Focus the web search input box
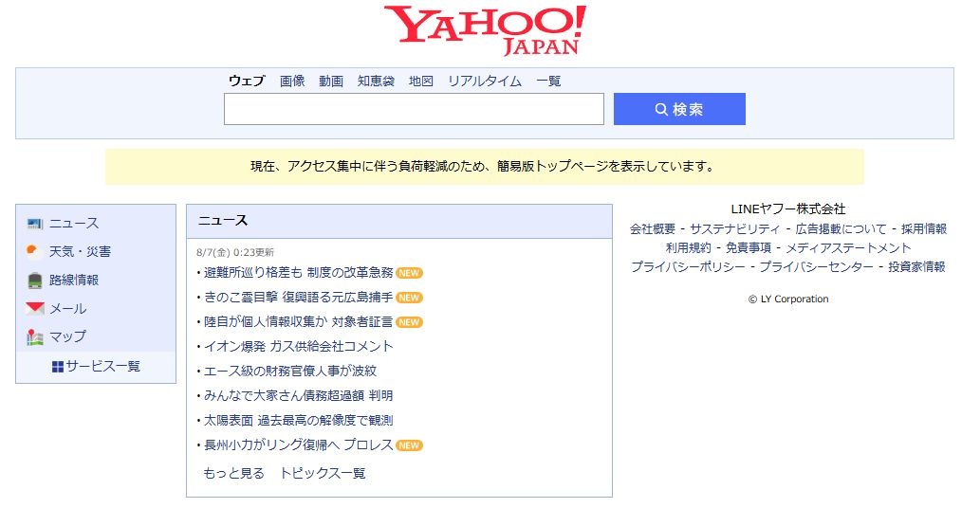 [414, 109]
